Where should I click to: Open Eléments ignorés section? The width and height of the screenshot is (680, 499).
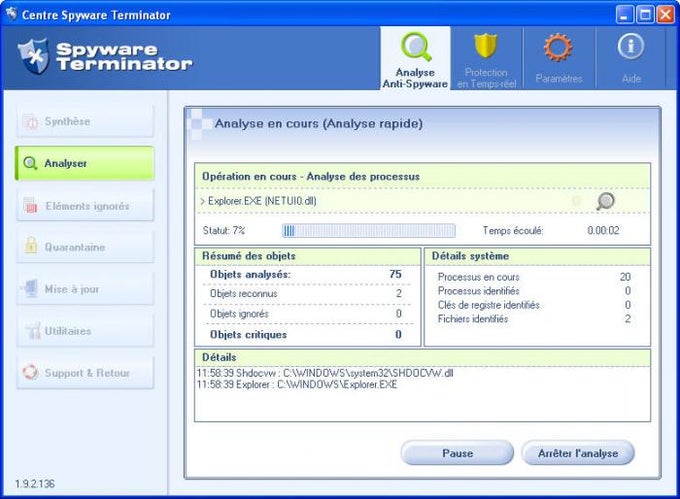85,205
